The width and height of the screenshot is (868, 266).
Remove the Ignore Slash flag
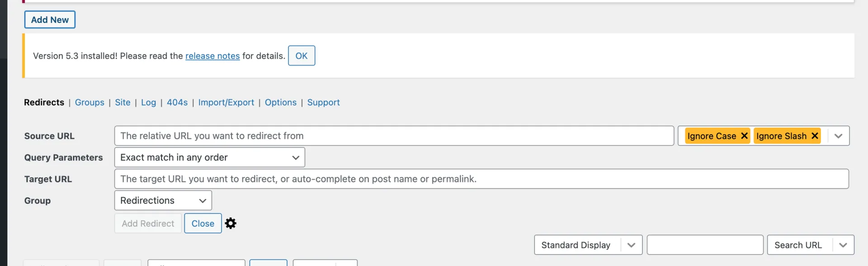point(815,136)
